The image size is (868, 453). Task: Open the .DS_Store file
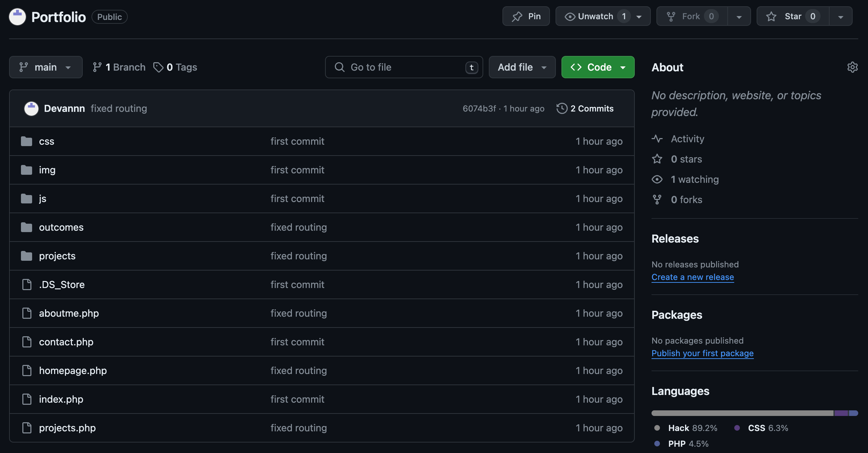coord(62,285)
